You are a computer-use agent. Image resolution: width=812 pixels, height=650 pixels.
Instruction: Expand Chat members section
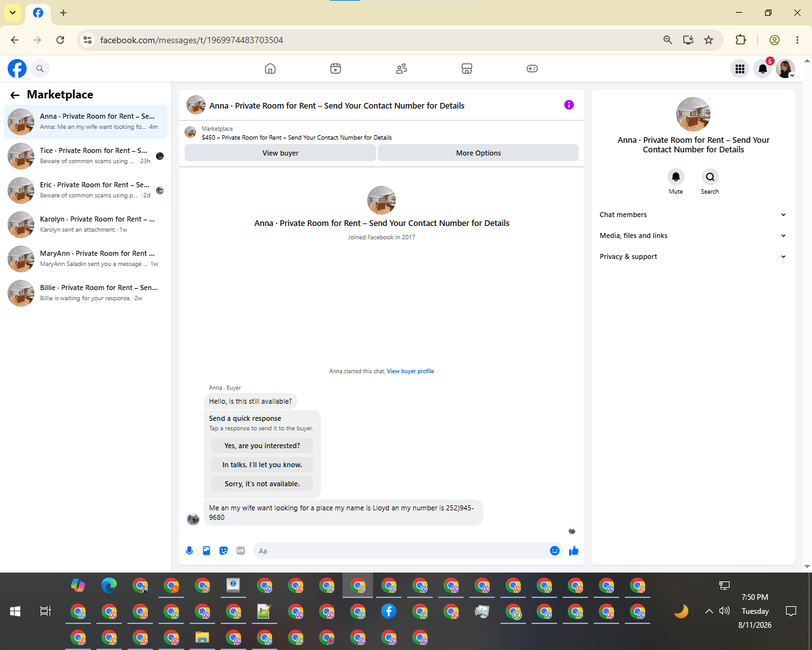point(693,215)
